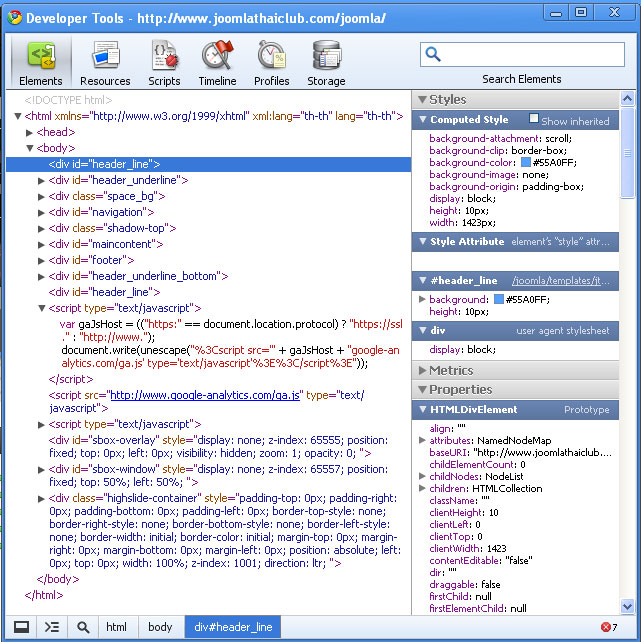
Task: Open the Profiles panel
Action: 271,63
